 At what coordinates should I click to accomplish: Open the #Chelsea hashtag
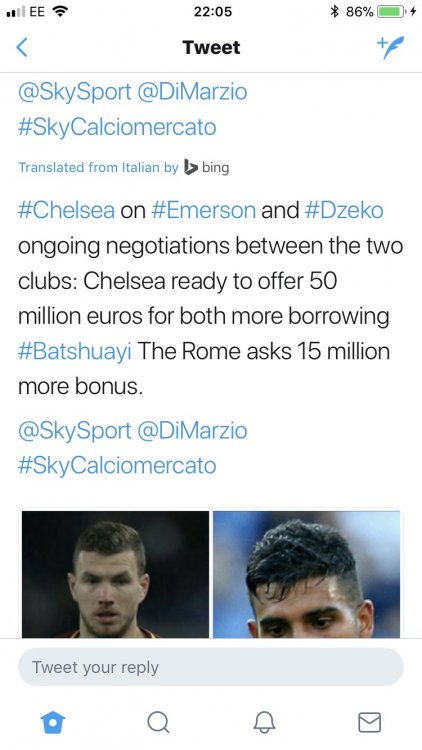click(66, 210)
